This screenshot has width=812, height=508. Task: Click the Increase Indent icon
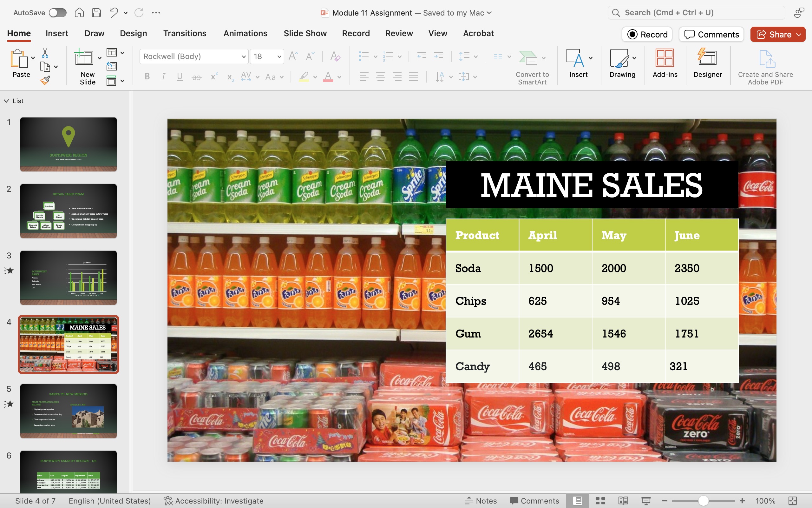438,57
